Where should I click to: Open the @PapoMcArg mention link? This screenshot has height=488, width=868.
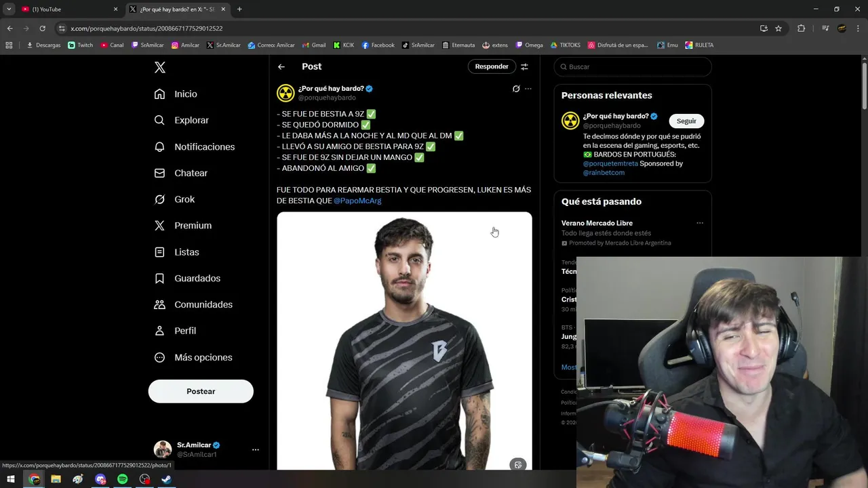click(357, 201)
